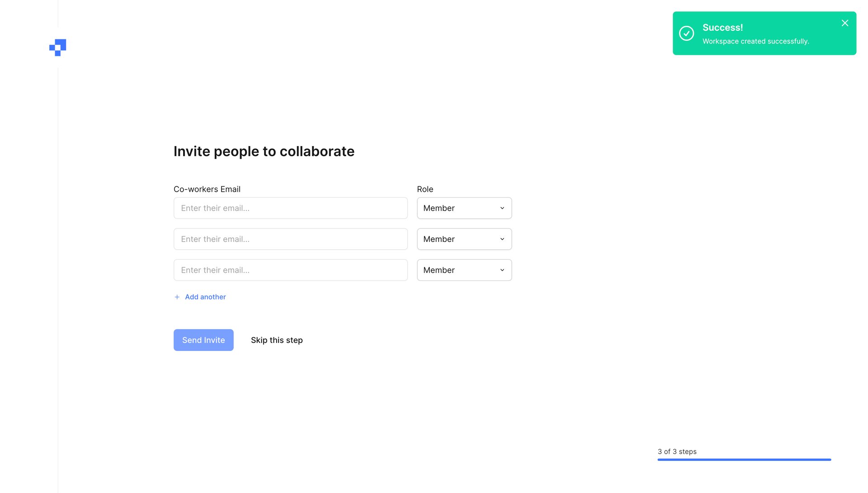Screen dimensions: 868x493
Task: Open the second Member role dropdown
Action: pos(464,239)
